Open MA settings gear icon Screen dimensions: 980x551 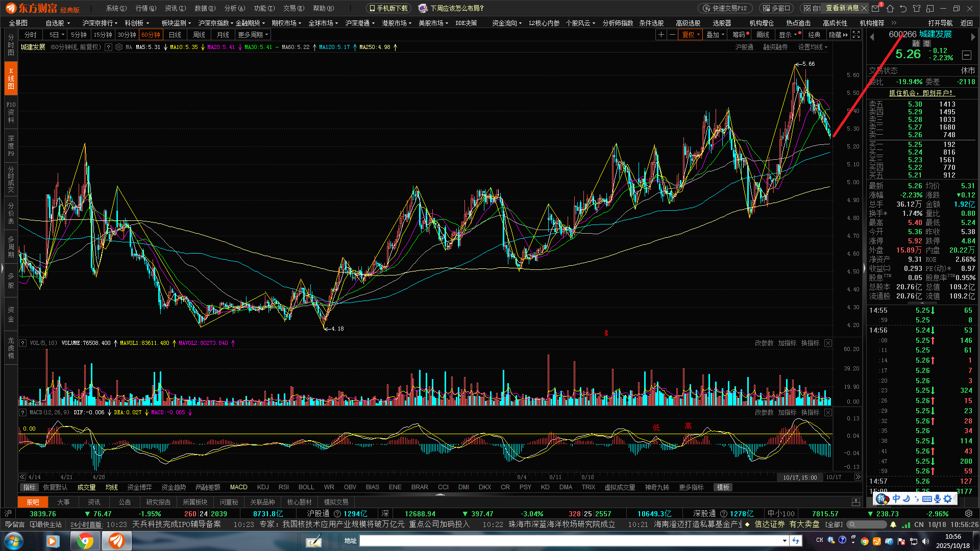[119, 47]
